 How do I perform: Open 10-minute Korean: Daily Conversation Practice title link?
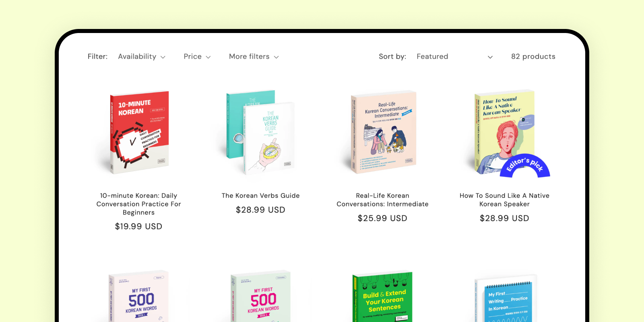(138, 204)
